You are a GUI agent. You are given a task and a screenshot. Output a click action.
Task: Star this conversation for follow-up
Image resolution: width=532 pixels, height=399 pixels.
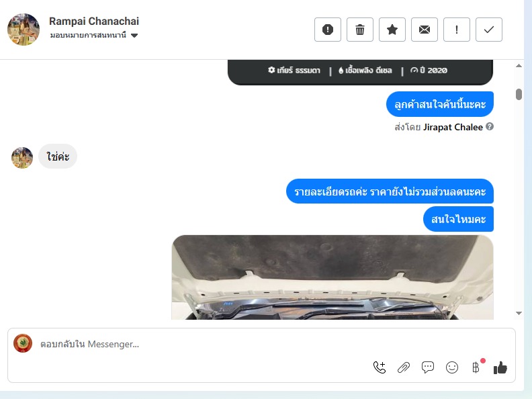coord(392,30)
